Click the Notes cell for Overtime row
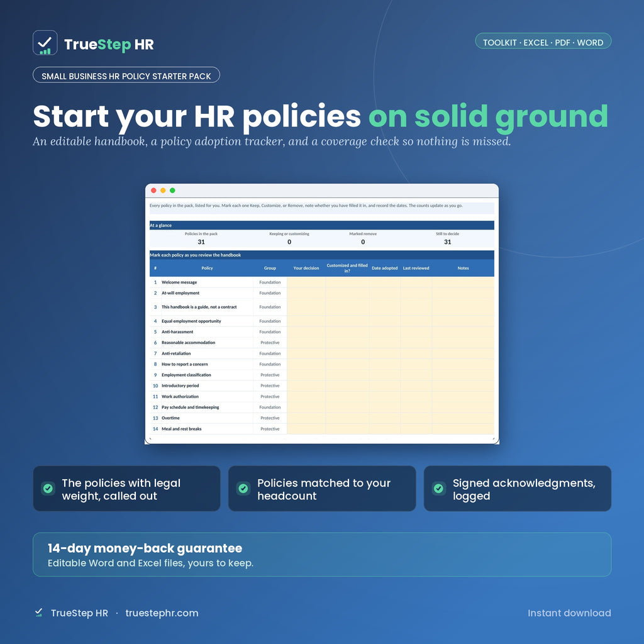This screenshot has width=644, height=644. (463, 418)
